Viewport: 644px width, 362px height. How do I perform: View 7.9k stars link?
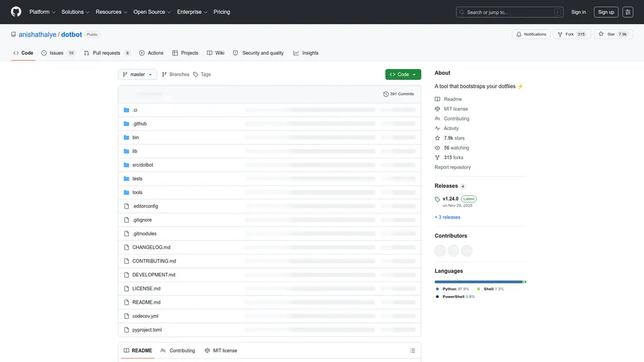coord(450,138)
